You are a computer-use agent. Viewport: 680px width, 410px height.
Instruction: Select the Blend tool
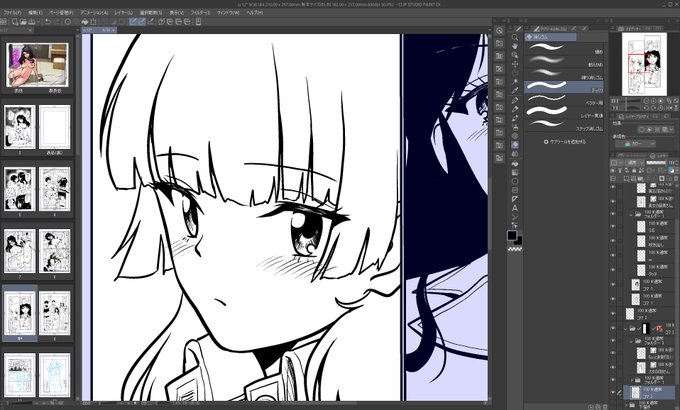pos(515,154)
